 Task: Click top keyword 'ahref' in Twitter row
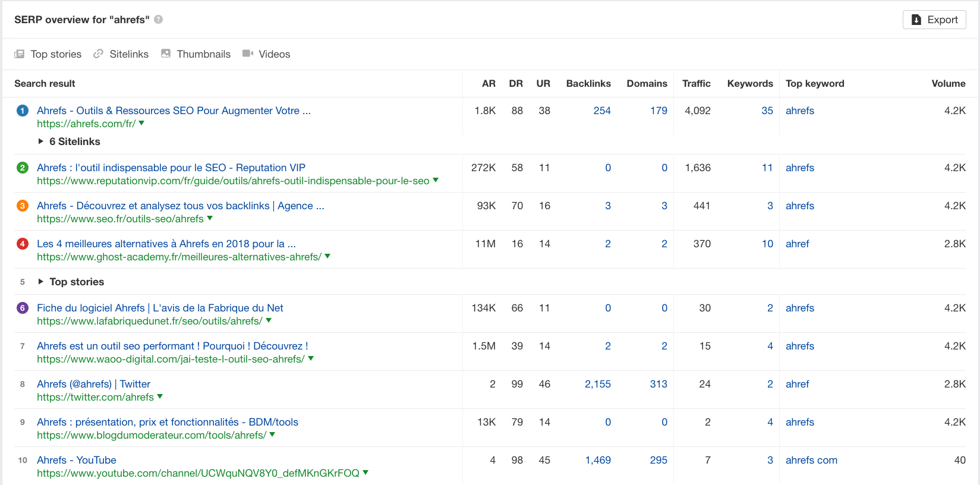[x=798, y=384]
